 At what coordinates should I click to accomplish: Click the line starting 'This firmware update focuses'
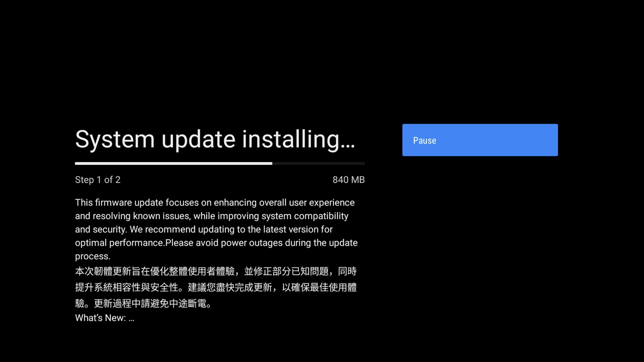click(x=215, y=203)
